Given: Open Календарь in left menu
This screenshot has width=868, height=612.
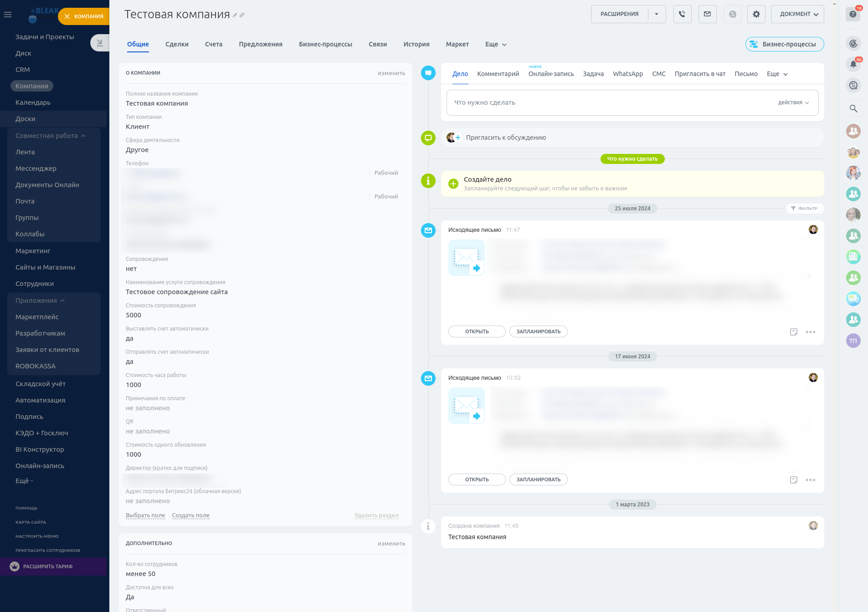Looking at the screenshot, I should coord(33,102).
